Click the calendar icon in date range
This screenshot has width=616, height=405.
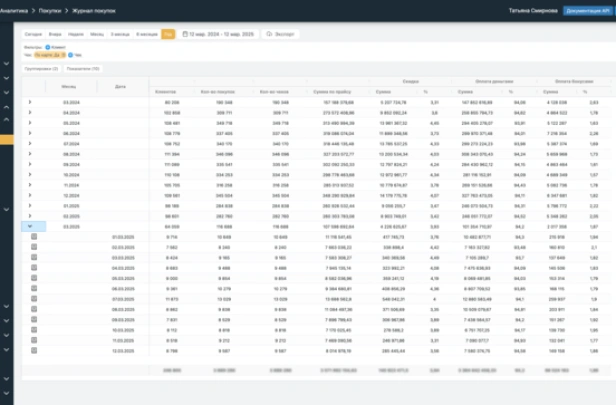(185, 33)
